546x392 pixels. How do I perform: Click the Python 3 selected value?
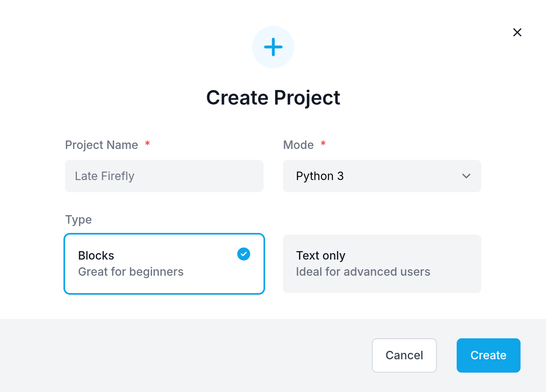pos(320,176)
